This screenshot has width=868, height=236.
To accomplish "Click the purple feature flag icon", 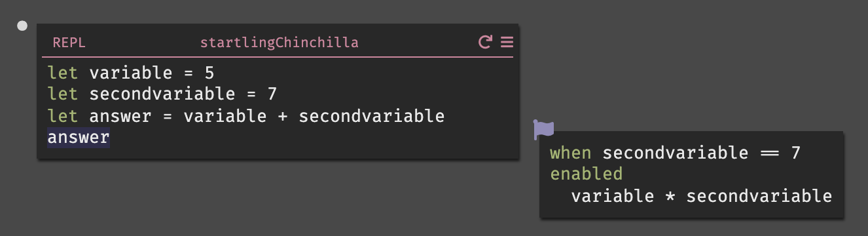I will click(544, 130).
